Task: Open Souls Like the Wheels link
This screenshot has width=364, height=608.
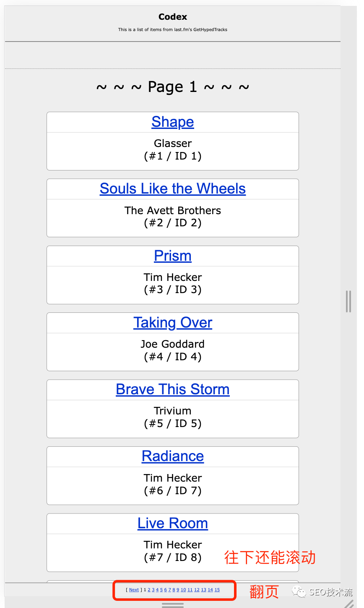Action: click(172, 189)
